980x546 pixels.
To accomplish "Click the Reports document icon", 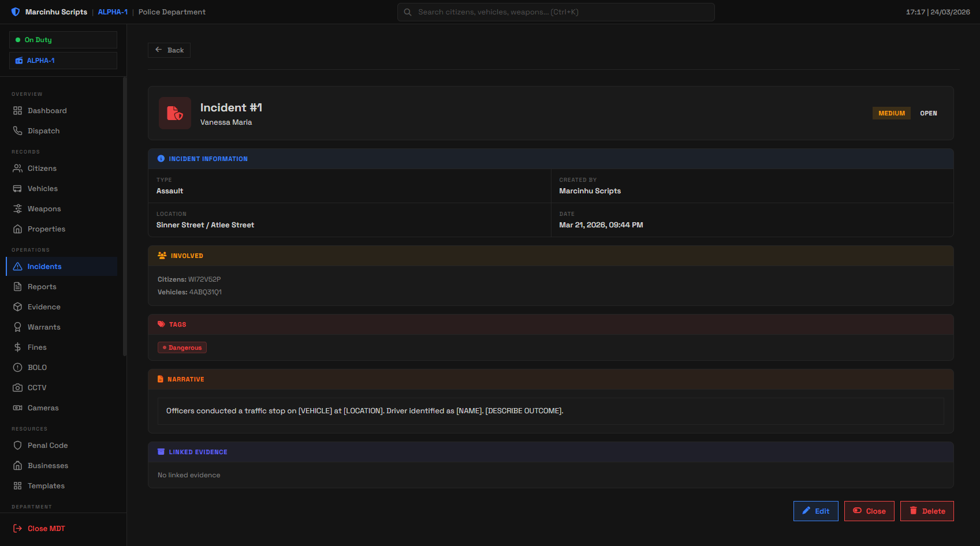I will coord(17,287).
